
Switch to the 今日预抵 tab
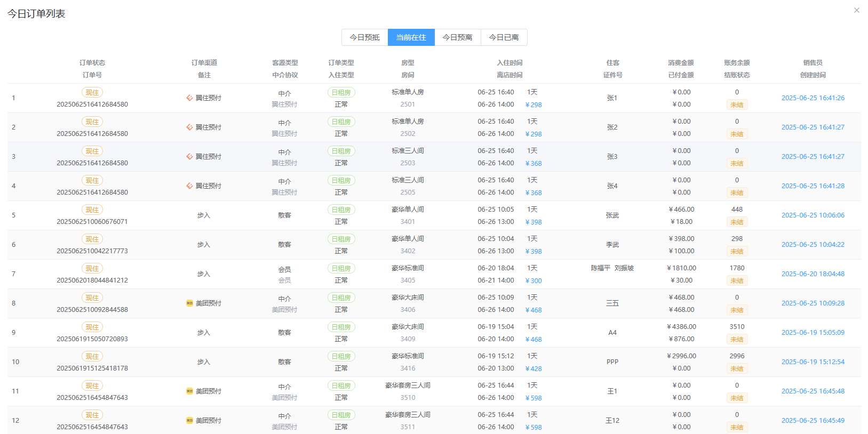point(365,37)
